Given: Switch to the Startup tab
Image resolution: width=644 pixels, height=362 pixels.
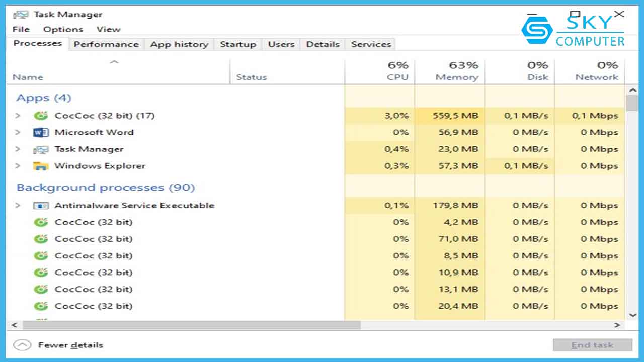Looking at the screenshot, I should point(238,44).
